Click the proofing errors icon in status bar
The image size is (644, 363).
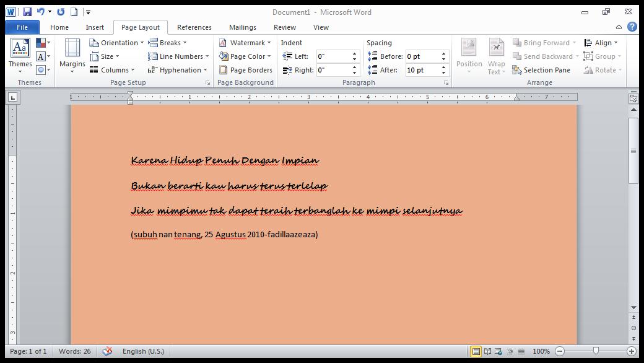tap(107, 351)
